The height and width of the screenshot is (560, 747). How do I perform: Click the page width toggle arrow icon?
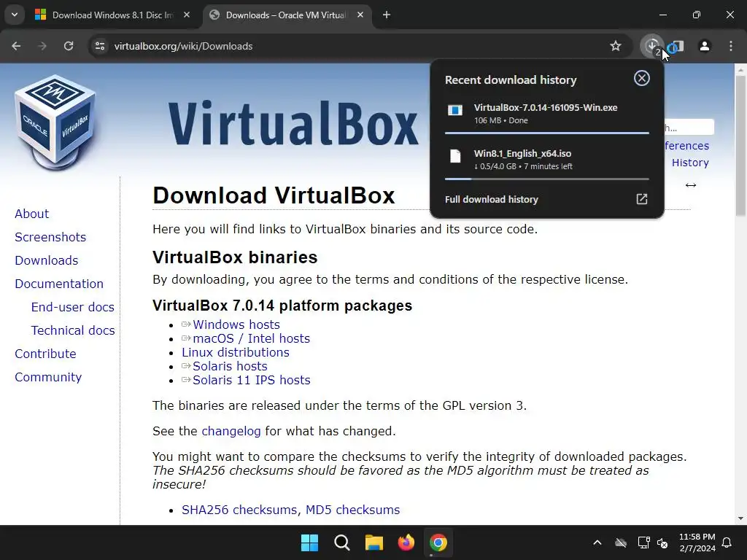click(690, 185)
